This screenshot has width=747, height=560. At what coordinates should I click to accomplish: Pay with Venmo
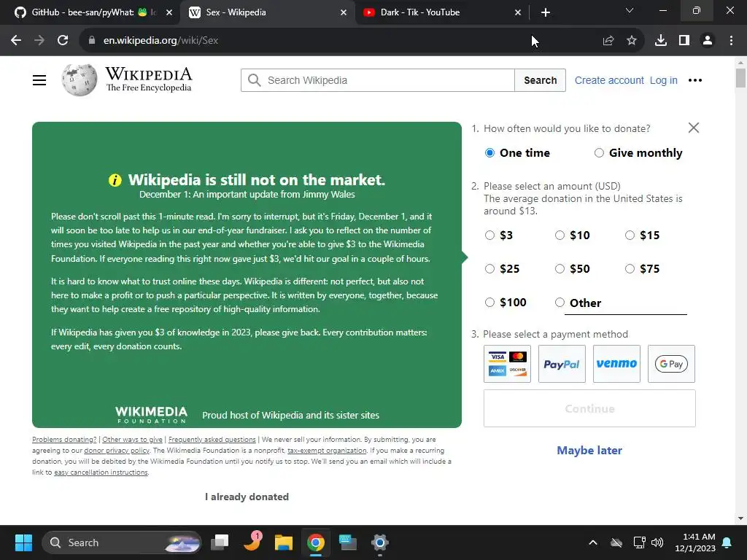click(616, 364)
